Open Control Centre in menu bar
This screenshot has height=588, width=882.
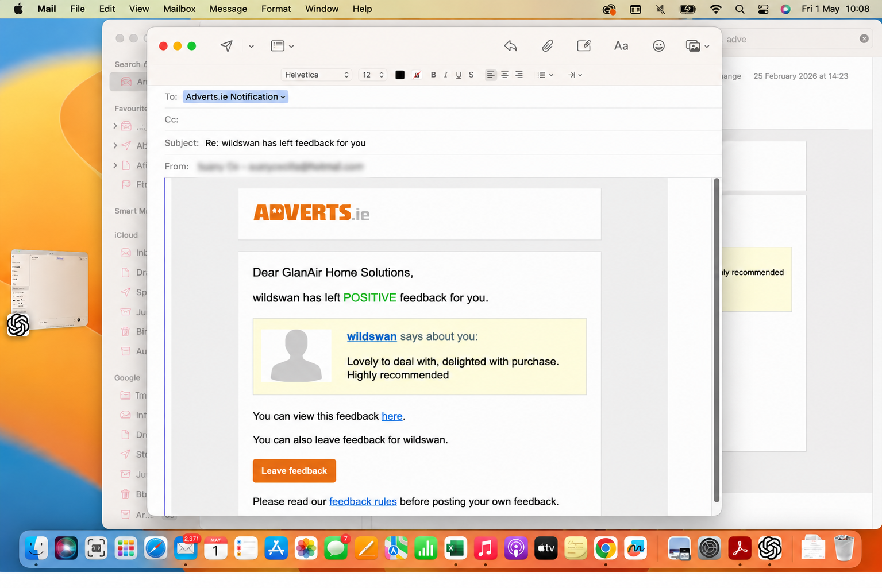[x=763, y=9]
